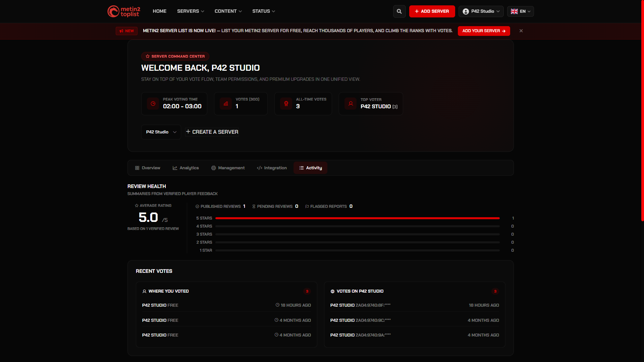Open the Management tab
Screen dimensions: 644x362
click(x=228, y=168)
